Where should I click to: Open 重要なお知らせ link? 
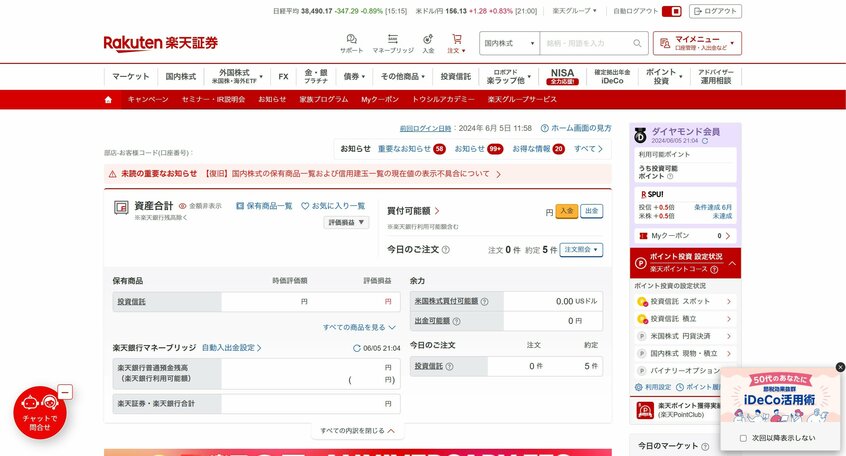[x=404, y=149]
